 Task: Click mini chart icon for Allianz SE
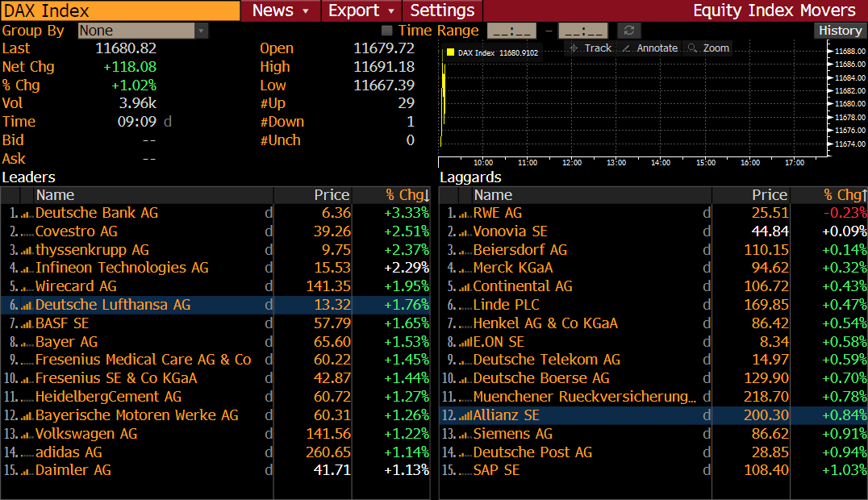tap(465, 416)
